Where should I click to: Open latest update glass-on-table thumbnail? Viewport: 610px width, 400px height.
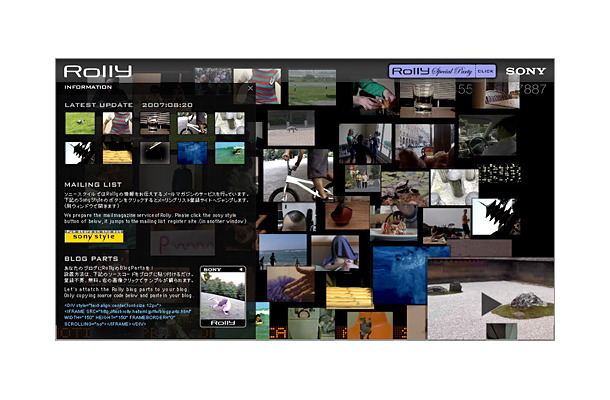[155, 123]
